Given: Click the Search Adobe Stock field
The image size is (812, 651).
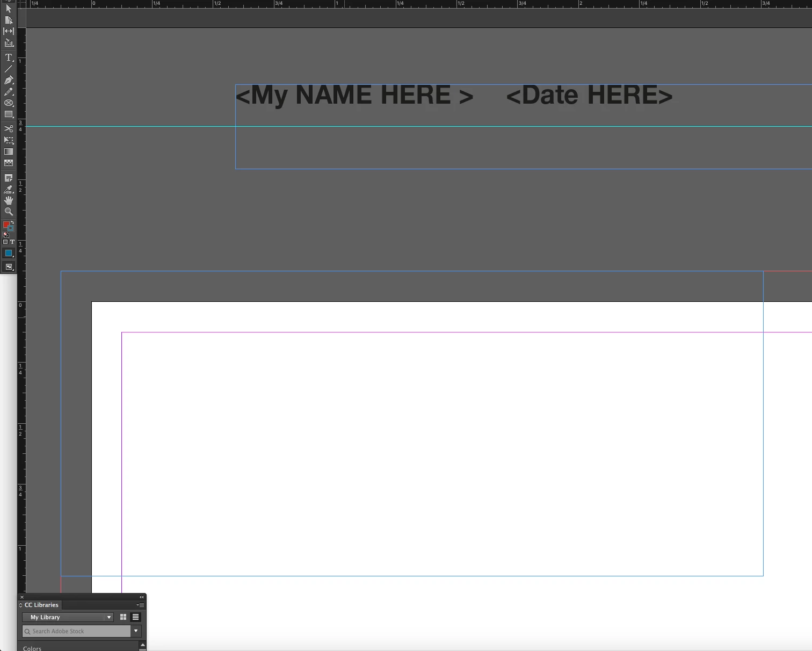Looking at the screenshot, I should 76,631.
